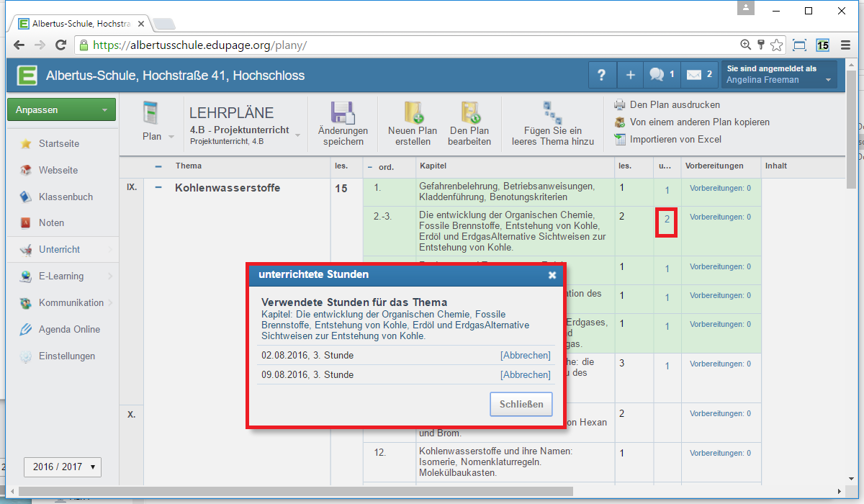Close the unterrichtete Stunden dialog with X
Viewport: 864px width, 504px height.
552,275
